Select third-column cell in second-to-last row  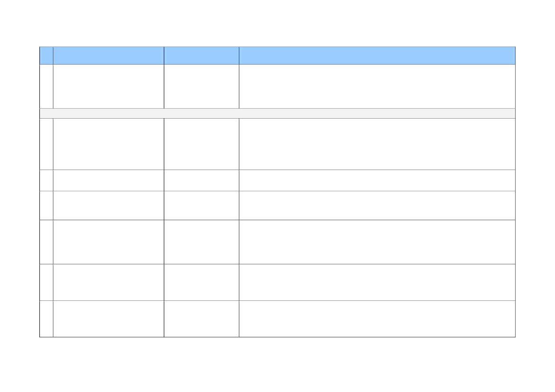point(201,282)
